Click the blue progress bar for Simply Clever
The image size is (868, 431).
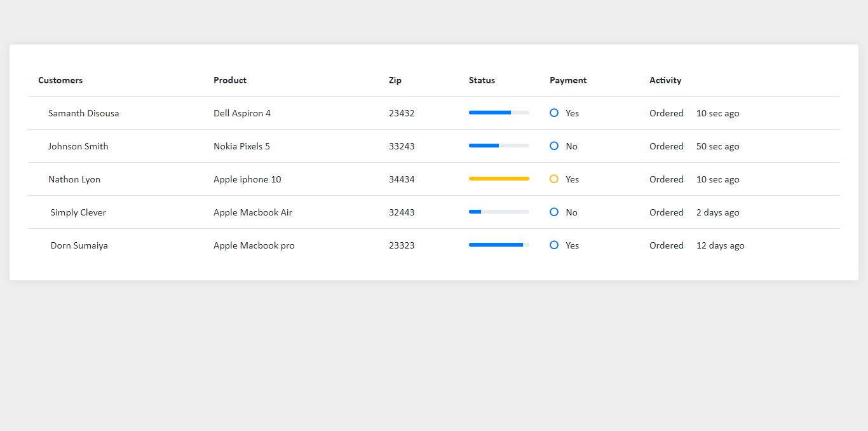[475, 211]
